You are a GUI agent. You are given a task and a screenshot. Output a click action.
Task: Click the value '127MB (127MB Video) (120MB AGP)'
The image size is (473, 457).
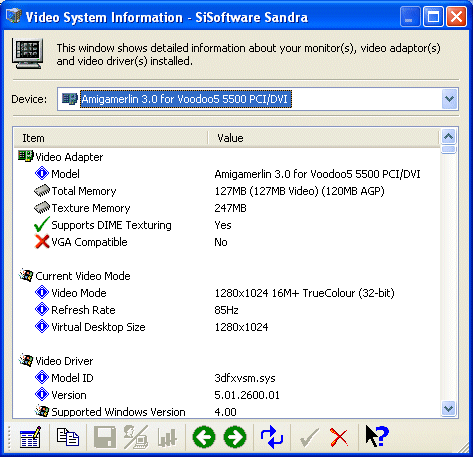point(299,191)
